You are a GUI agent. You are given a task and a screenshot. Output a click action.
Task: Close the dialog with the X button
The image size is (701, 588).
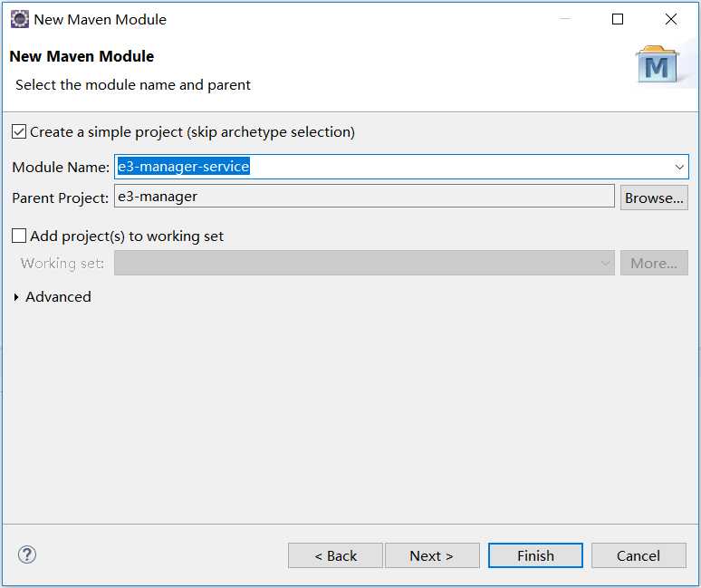coord(670,19)
